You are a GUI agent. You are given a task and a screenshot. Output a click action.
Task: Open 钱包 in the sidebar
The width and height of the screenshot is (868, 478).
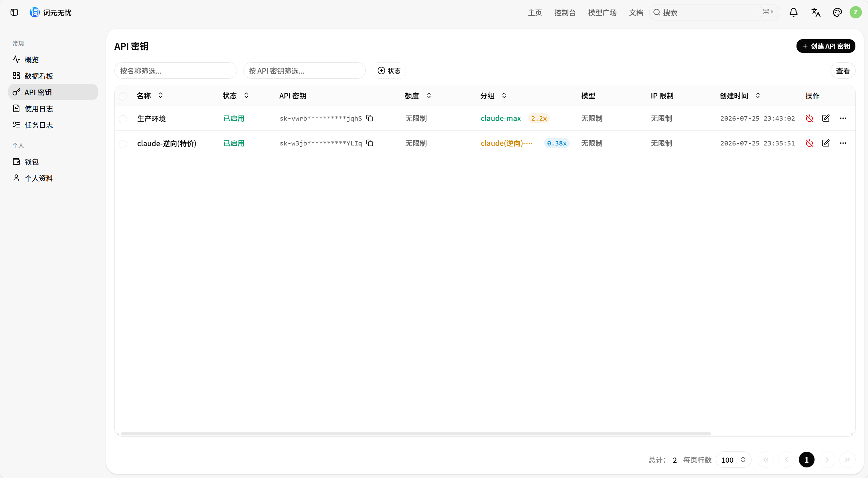tap(53, 161)
